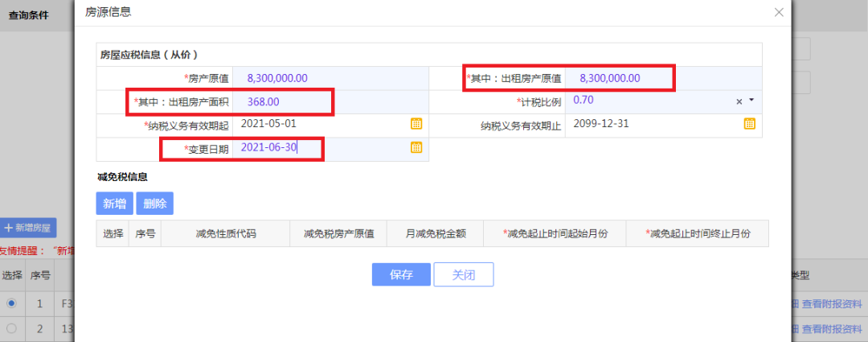The width and height of the screenshot is (868, 342).
Task: Edit the 其中：出租房产原值 field
Action: pyautogui.click(x=663, y=78)
